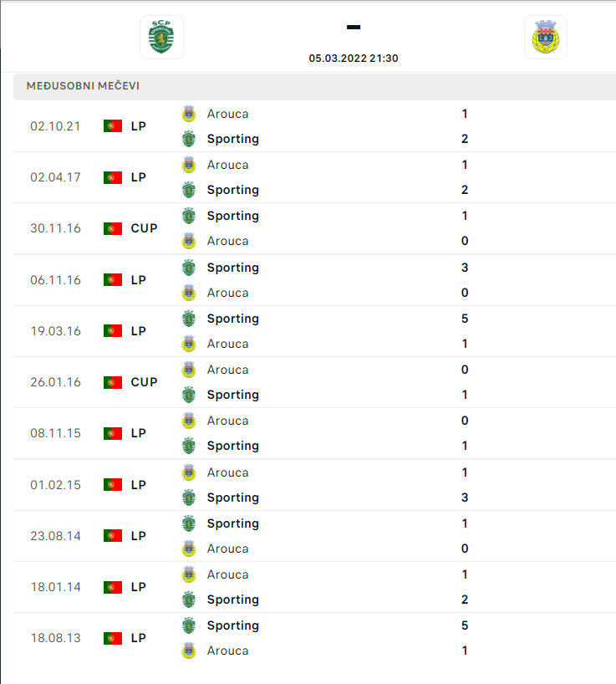616x684 pixels.
Task: Click Portugal flag on 02.10.21 match
Action: pos(113,126)
